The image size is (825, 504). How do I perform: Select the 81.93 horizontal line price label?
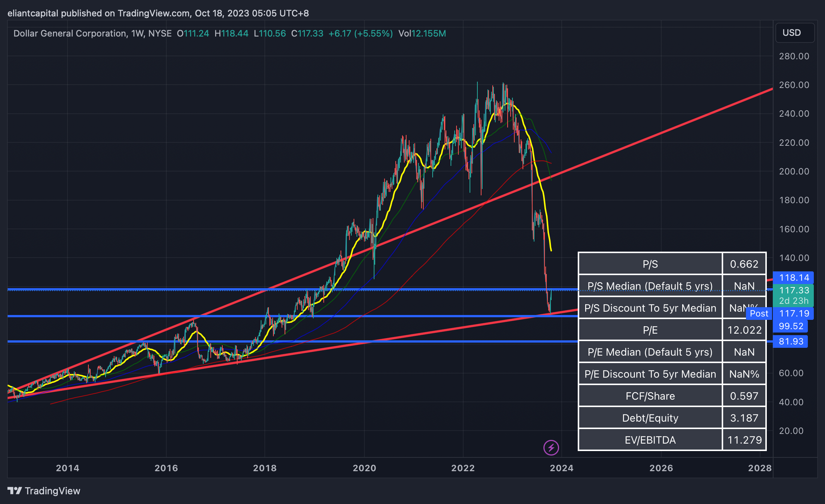(791, 341)
